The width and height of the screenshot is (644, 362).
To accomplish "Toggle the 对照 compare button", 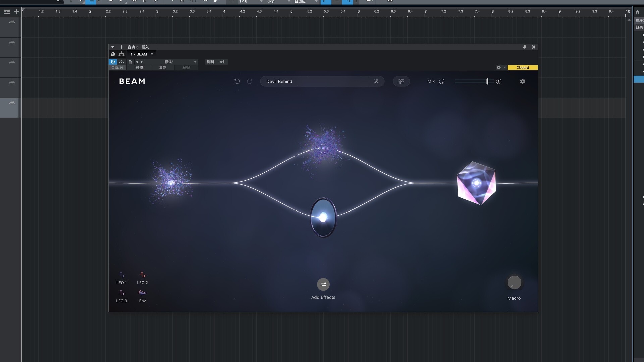I will coord(139,68).
